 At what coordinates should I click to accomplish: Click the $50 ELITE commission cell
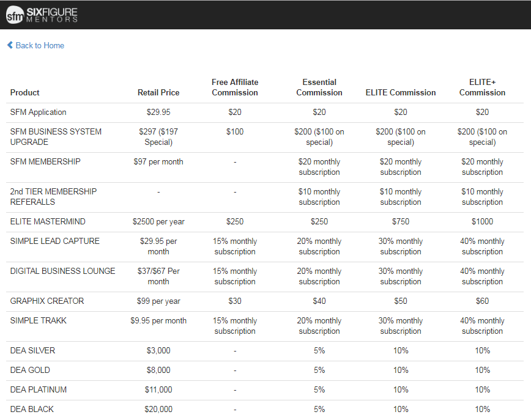coord(401,301)
